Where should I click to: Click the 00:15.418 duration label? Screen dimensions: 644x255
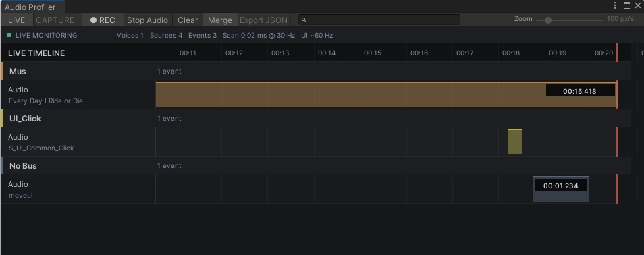click(x=580, y=91)
